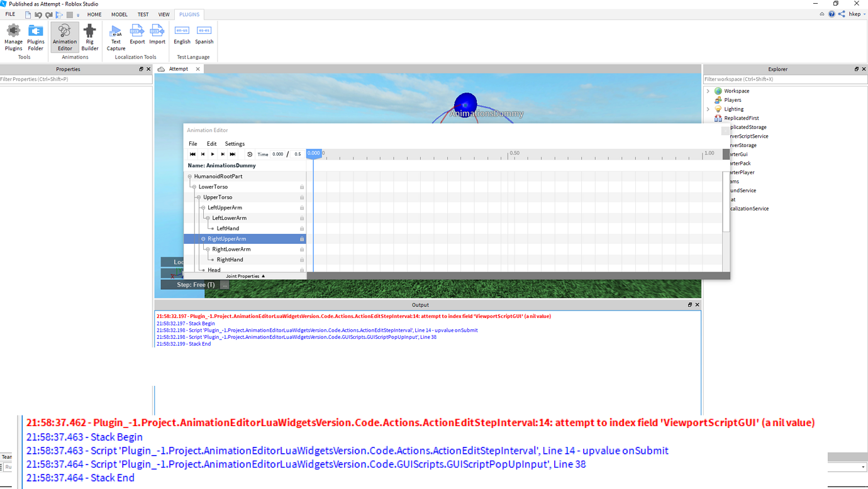Collapse the HumanoidRootPart joint tree
868x489 pixels.
(x=190, y=177)
